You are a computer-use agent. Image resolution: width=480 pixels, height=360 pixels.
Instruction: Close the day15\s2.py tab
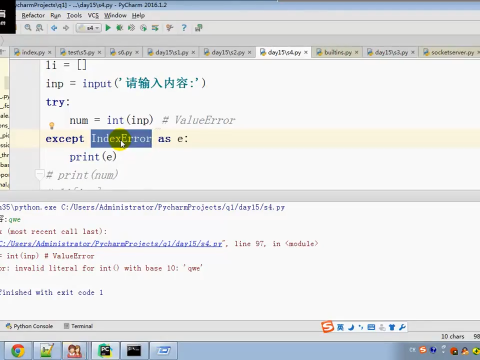[249, 52]
